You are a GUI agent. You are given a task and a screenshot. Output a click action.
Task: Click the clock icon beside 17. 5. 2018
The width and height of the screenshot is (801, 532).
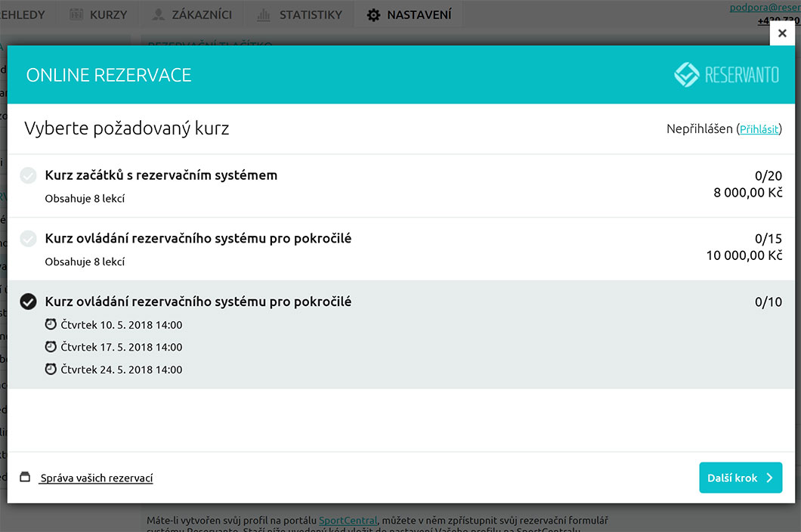[51, 347]
